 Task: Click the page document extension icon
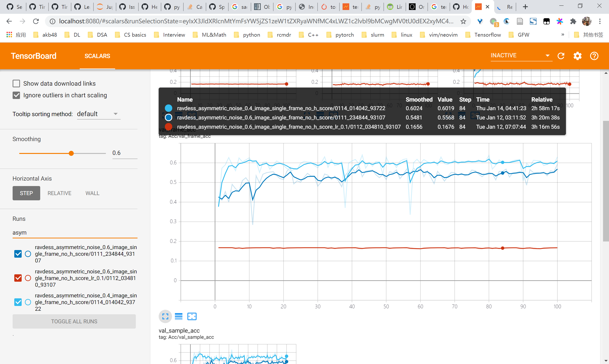pyautogui.click(x=520, y=21)
